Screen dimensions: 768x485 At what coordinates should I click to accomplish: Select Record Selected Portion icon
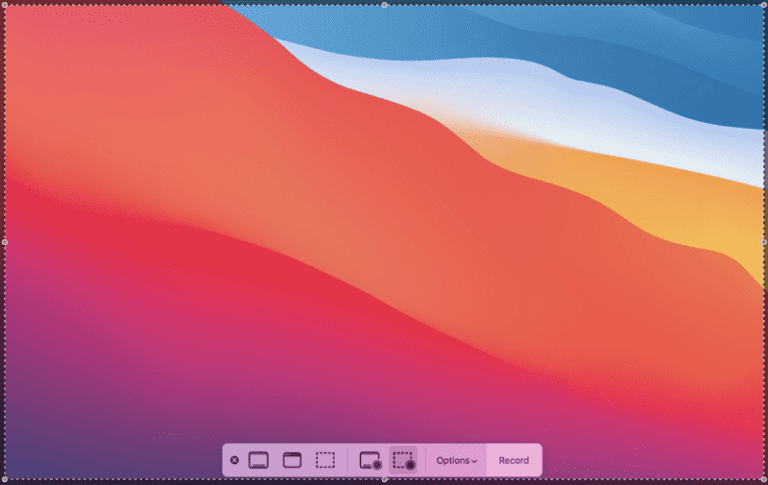tap(403, 461)
